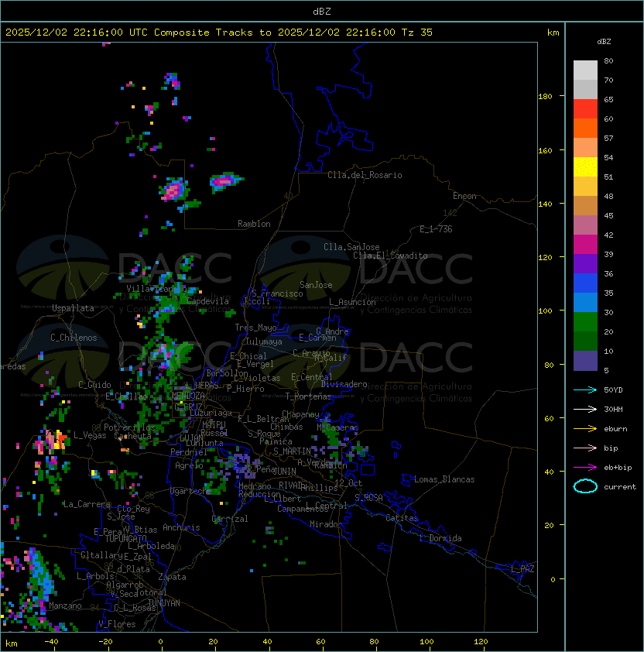Image resolution: width=644 pixels, height=652 pixels.
Task: Pick the bright yellow swatch between 54 and 51
Action: pyautogui.click(x=585, y=166)
